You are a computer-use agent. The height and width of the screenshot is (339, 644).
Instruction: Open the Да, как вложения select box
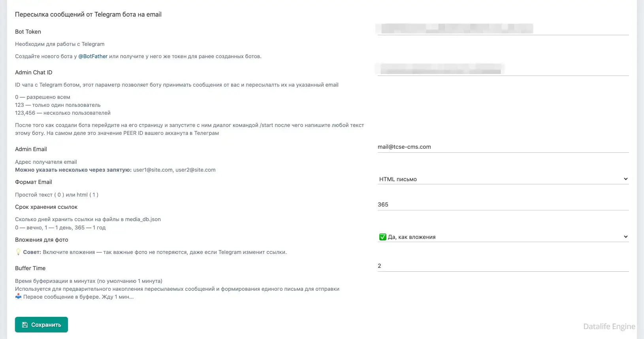tap(503, 237)
